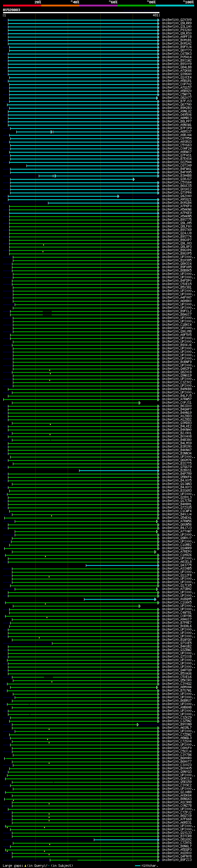Select label UniRef100_Q5BKF6
Image resolution: width=197 pixels, height=868 pixels.
(x=177, y=477)
